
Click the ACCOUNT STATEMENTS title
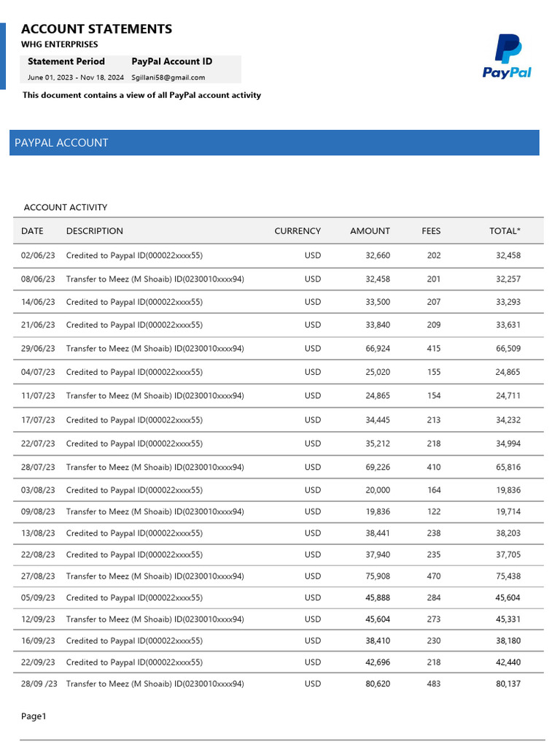[97, 29]
